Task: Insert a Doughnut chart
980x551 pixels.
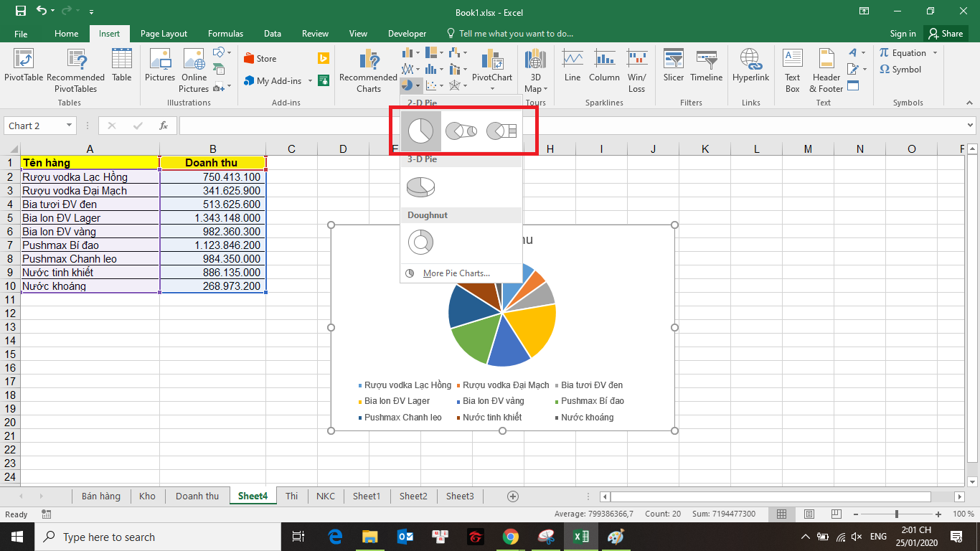Action: tap(420, 242)
